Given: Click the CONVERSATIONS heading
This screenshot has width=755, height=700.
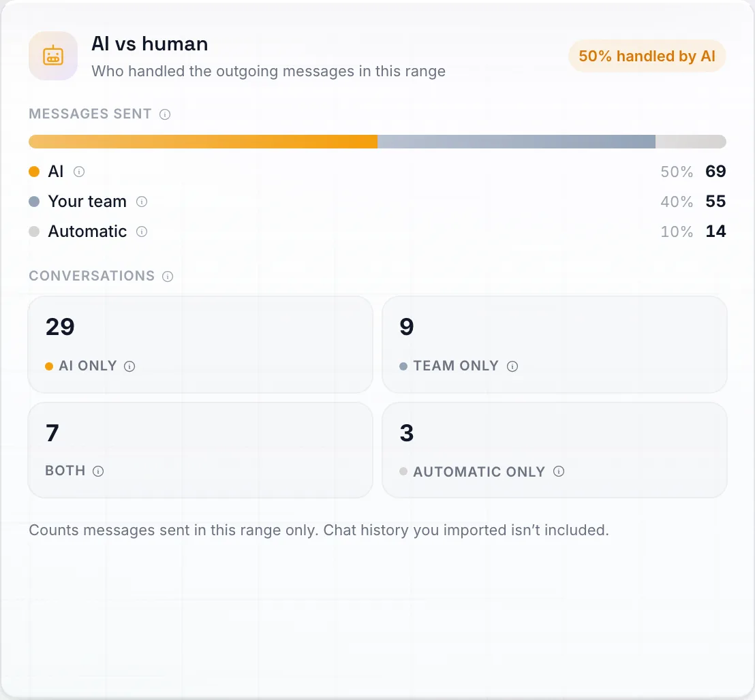Looking at the screenshot, I should 92,276.
